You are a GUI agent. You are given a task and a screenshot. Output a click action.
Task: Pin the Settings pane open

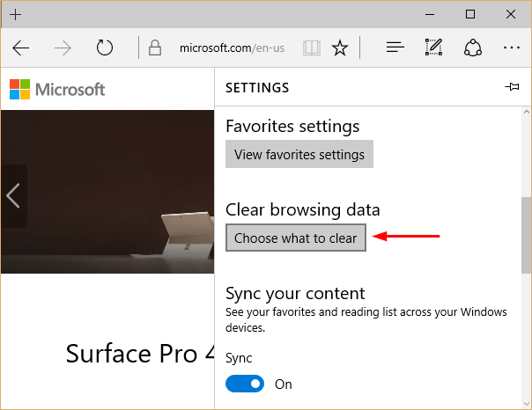pyautogui.click(x=512, y=88)
